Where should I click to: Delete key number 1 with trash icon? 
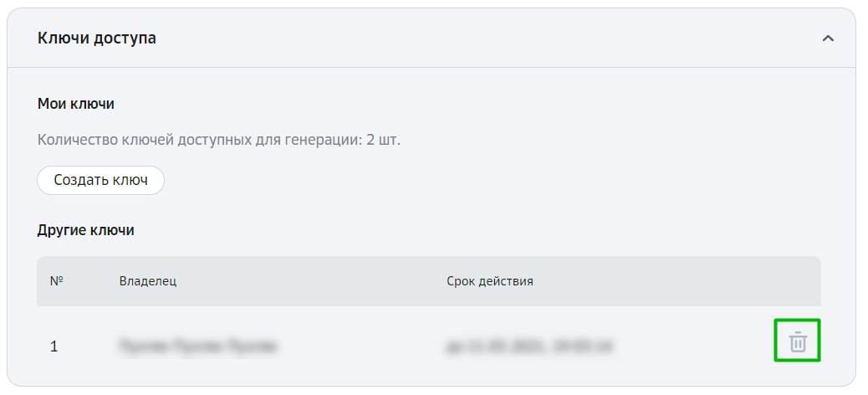pos(797,341)
